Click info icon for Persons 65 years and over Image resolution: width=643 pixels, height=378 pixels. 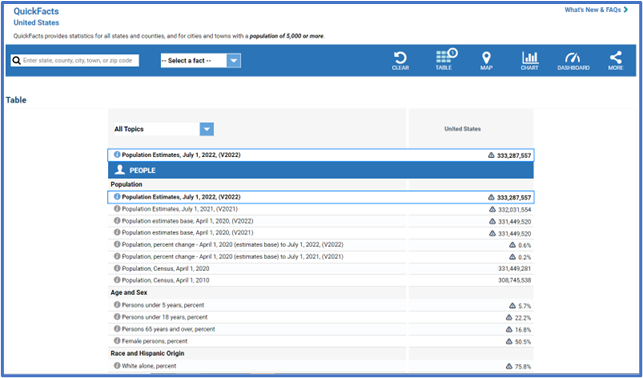[117, 328]
